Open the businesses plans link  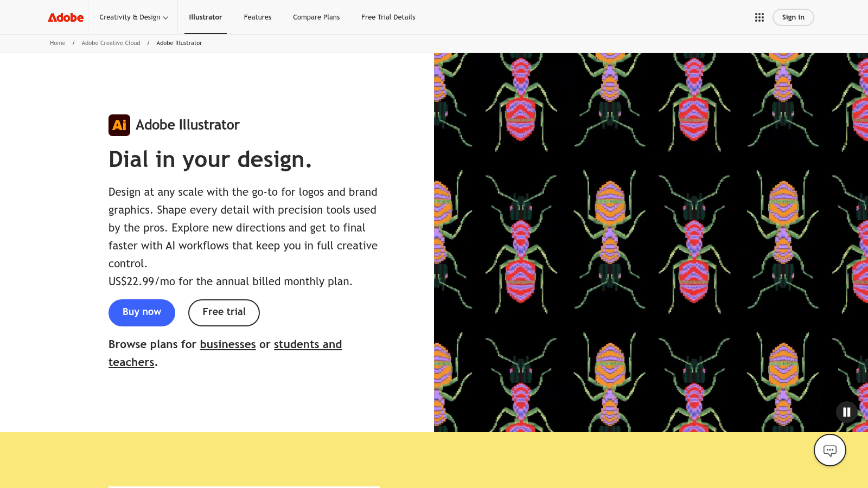(x=228, y=344)
